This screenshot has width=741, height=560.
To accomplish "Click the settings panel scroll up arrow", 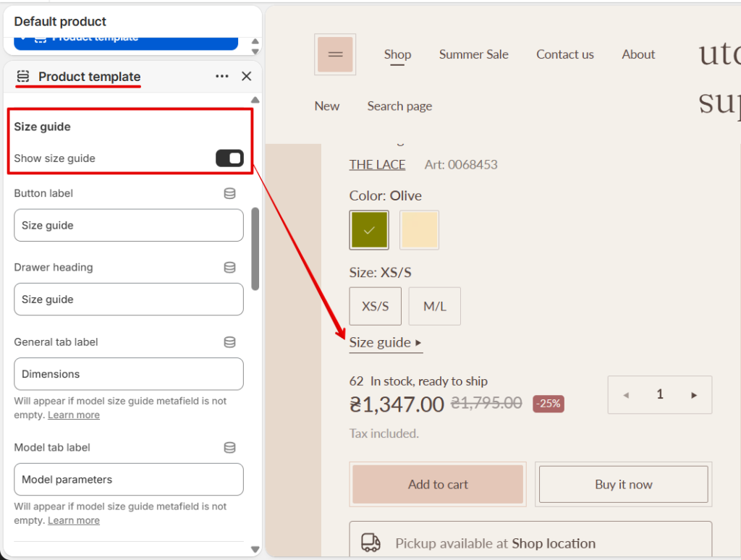I will 255,100.
